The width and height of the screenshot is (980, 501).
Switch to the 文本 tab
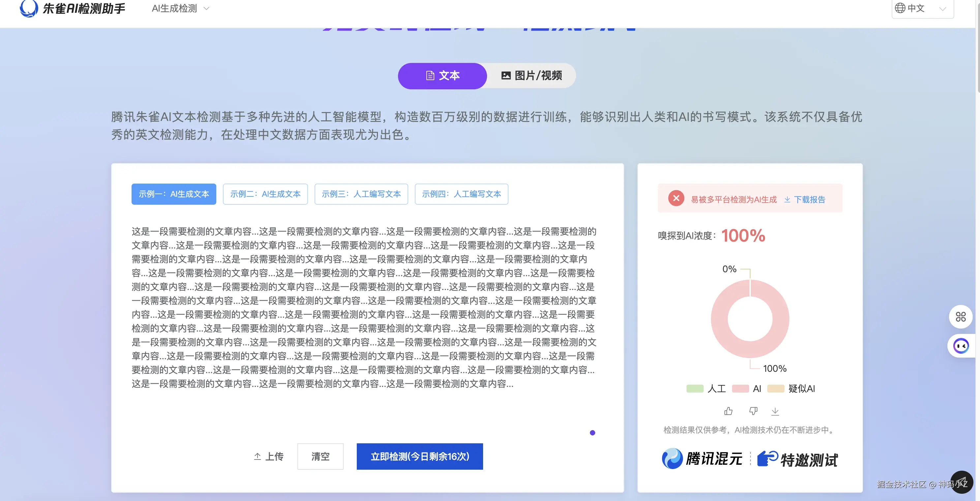tap(442, 76)
